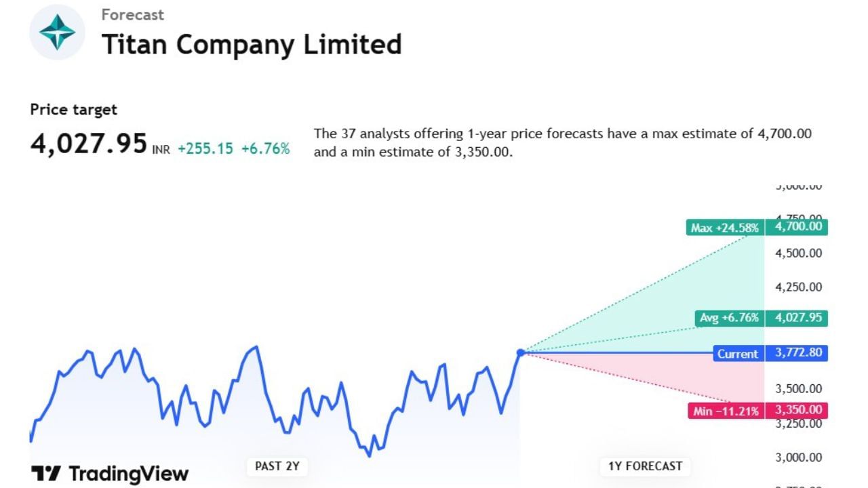
Task: Open the Titan Company Limited title
Action: [x=252, y=45]
